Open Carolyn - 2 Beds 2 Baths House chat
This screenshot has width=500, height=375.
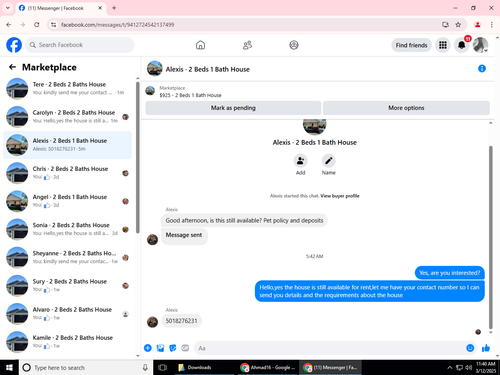coord(68,117)
